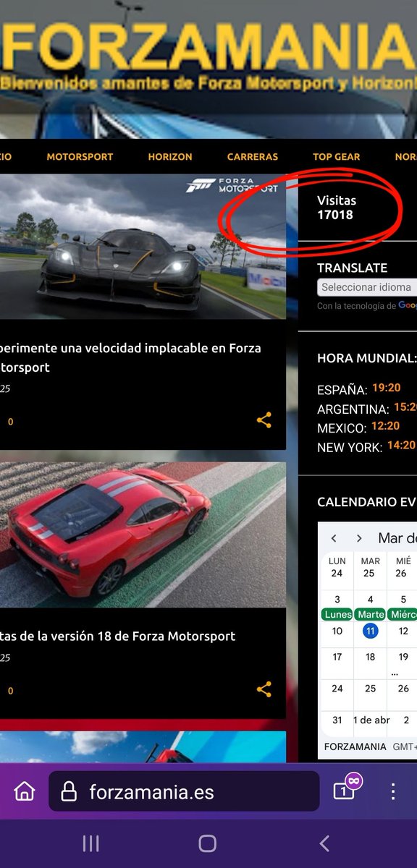Tap the browser home icon
This screenshot has width=417, height=868.
(x=24, y=791)
